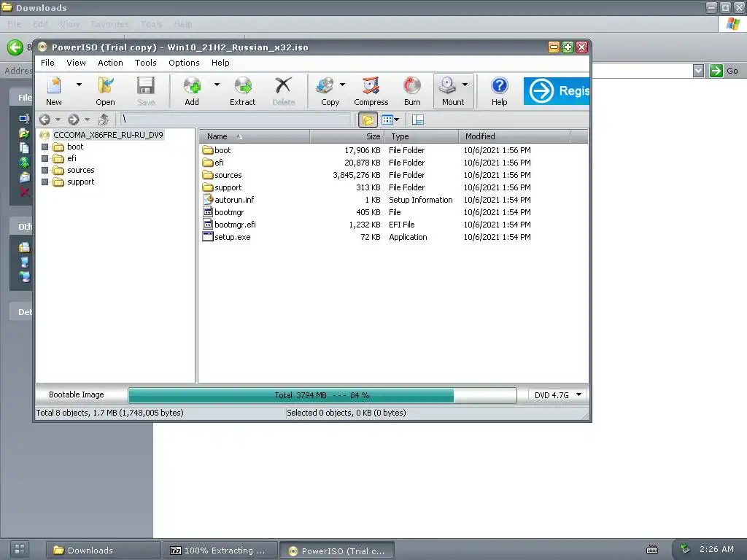747x560 pixels.
Task: Click the Register banner button
Action: coord(557,91)
